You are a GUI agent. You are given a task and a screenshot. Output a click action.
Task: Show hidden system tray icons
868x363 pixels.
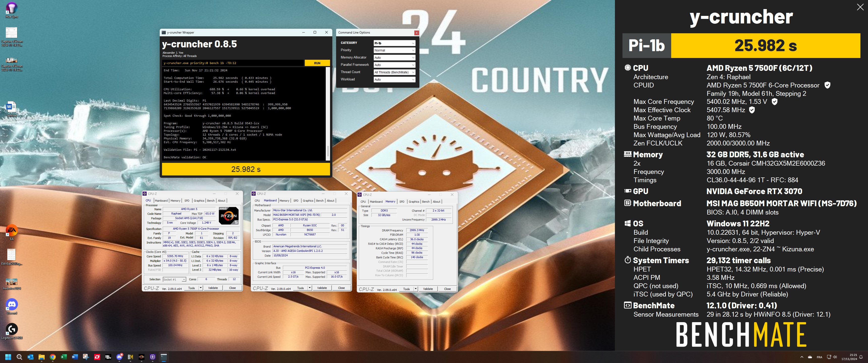point(802,357)
